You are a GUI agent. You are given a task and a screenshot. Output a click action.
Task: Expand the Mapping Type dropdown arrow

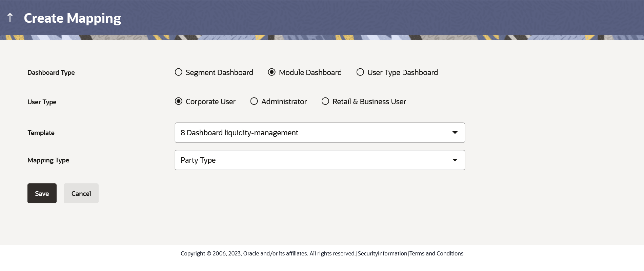(455, 160)
